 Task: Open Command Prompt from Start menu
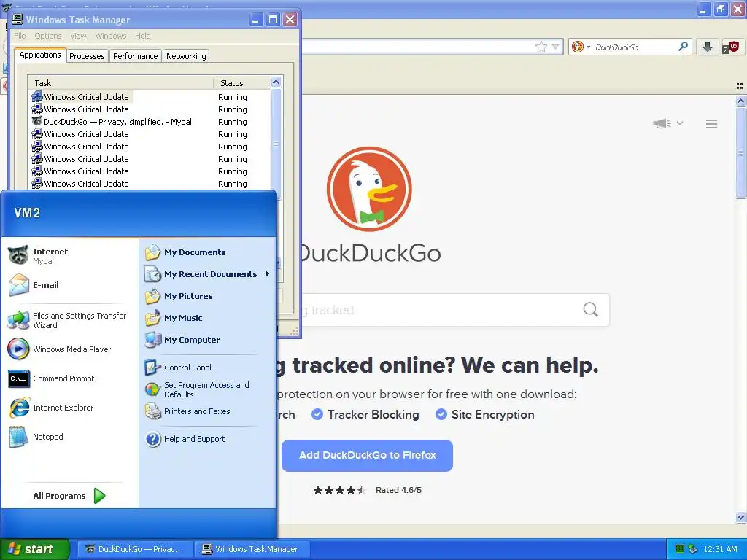tap(52, 378)
